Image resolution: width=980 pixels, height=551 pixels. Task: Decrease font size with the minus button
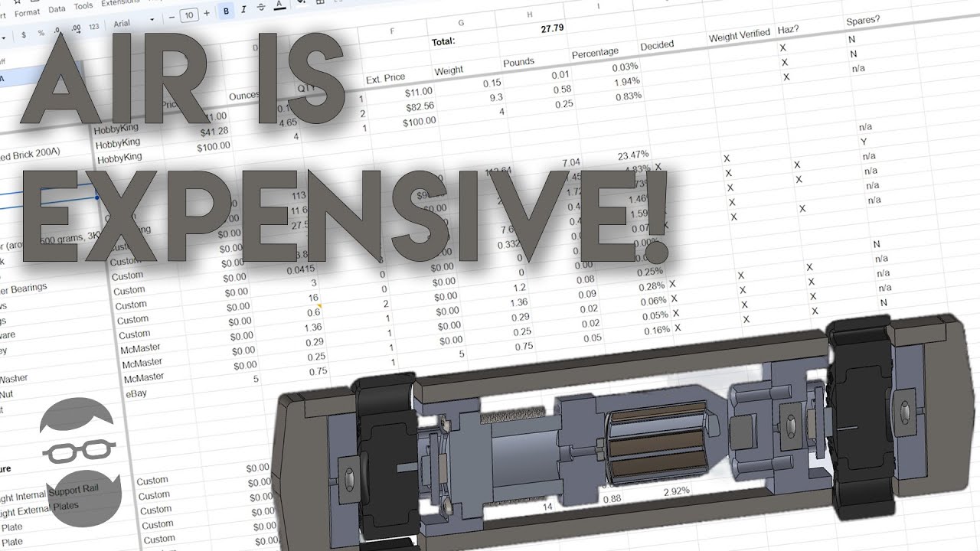pos(172,16)
